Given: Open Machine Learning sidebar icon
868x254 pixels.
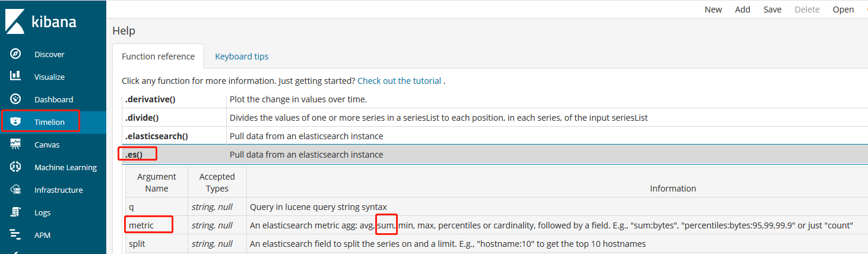Looking at the screenshot, I should (15, 167).
